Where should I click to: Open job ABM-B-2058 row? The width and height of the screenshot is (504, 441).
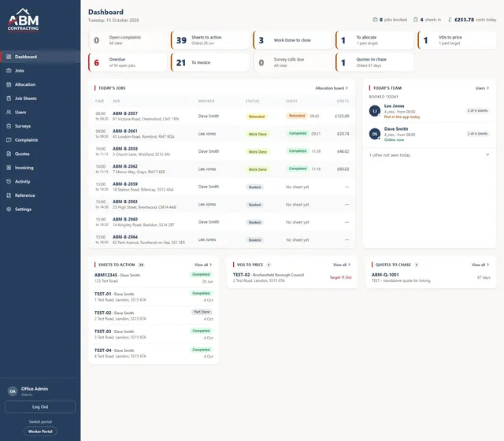pos(222,151)
